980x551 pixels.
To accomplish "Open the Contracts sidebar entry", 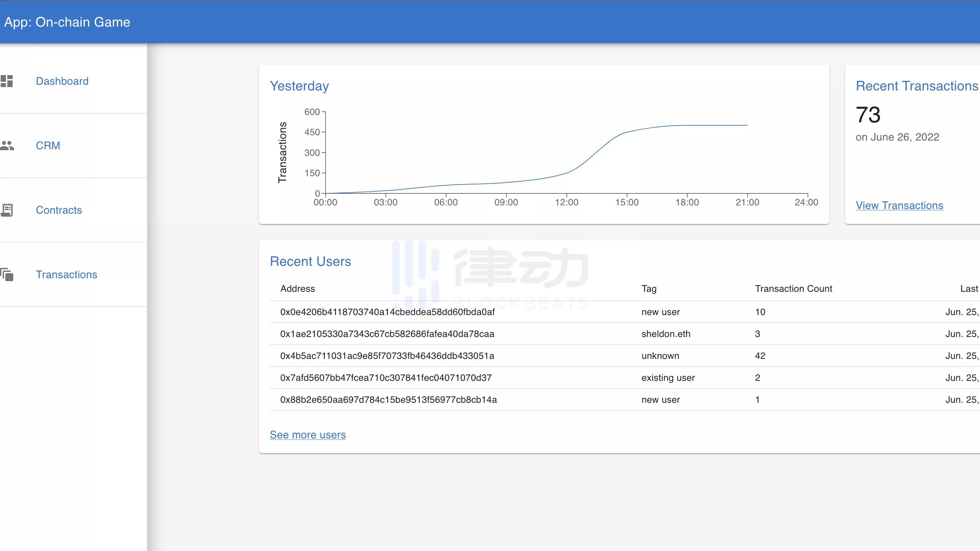I will coord(58,210).
